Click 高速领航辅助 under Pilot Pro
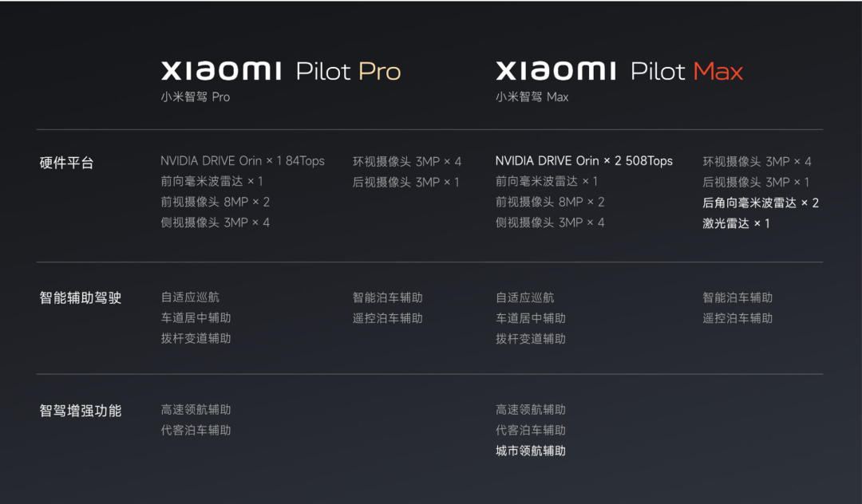The width and height of the screenshot is (862, 504). [196, 410]
